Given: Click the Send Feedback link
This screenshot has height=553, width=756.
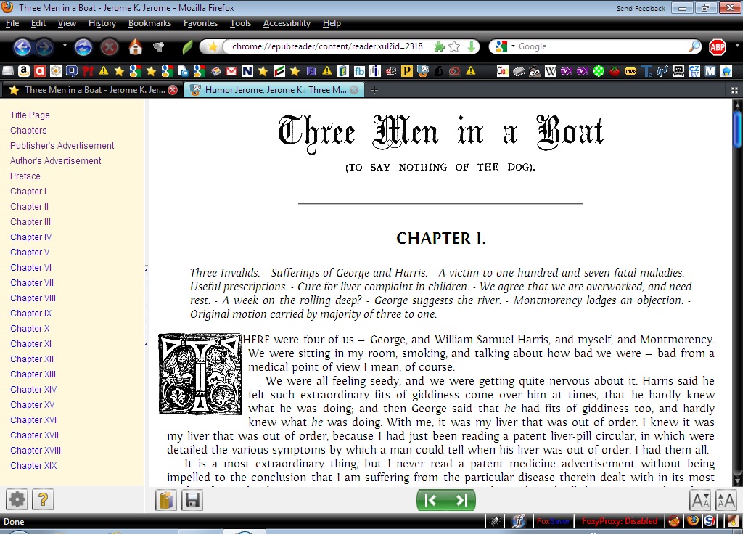Looking at the screenshot, I should (641, 8).
